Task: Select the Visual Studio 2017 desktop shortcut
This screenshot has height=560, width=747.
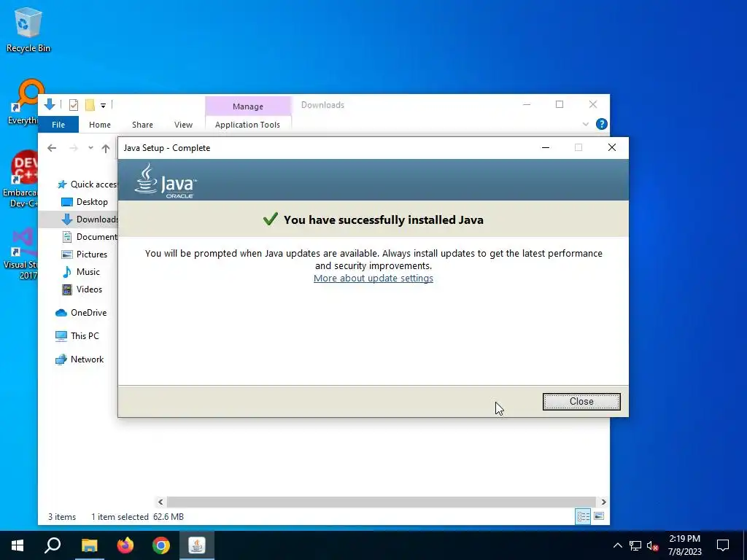Action: [21, 254]
